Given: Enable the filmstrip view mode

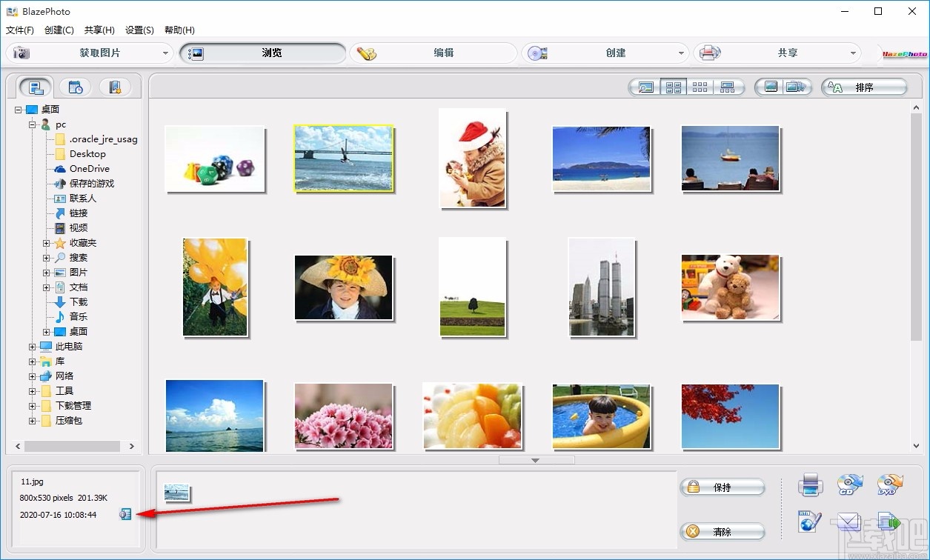Looking at the screenshot, I should coord(728,87).
